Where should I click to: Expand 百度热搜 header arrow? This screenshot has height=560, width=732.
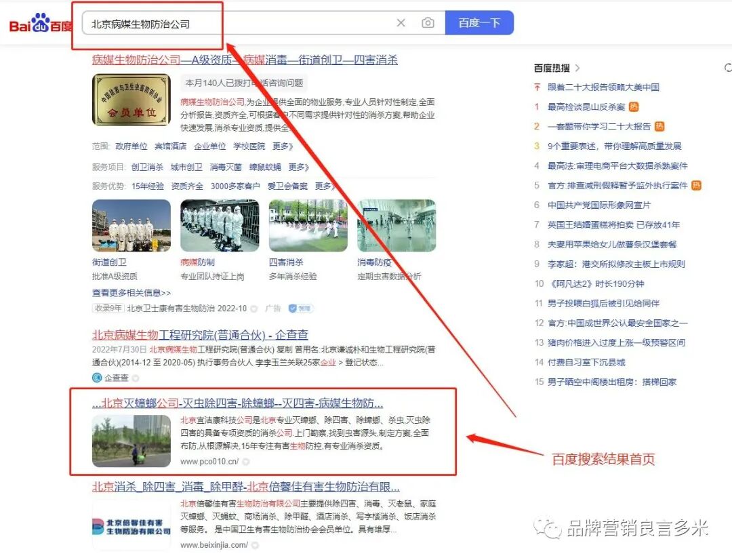click(x=577, y=68)
